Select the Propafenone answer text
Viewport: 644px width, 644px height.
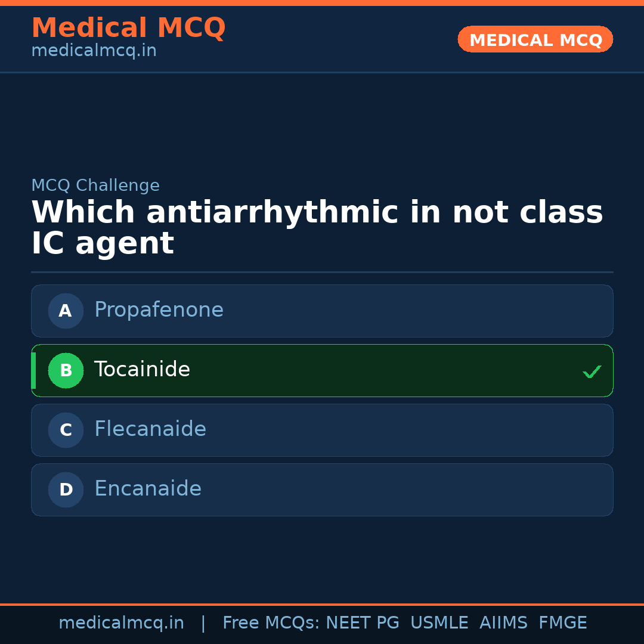(x=159, y=310)
